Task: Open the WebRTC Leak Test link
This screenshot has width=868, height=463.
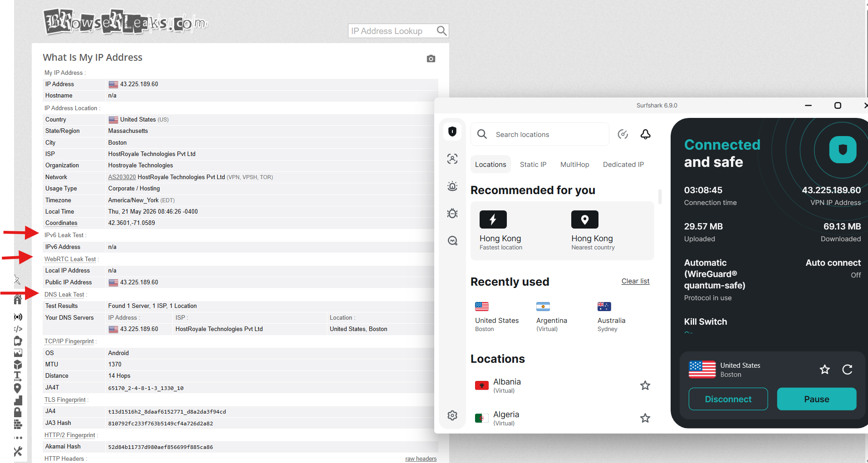Action: [x=70, y=259]
